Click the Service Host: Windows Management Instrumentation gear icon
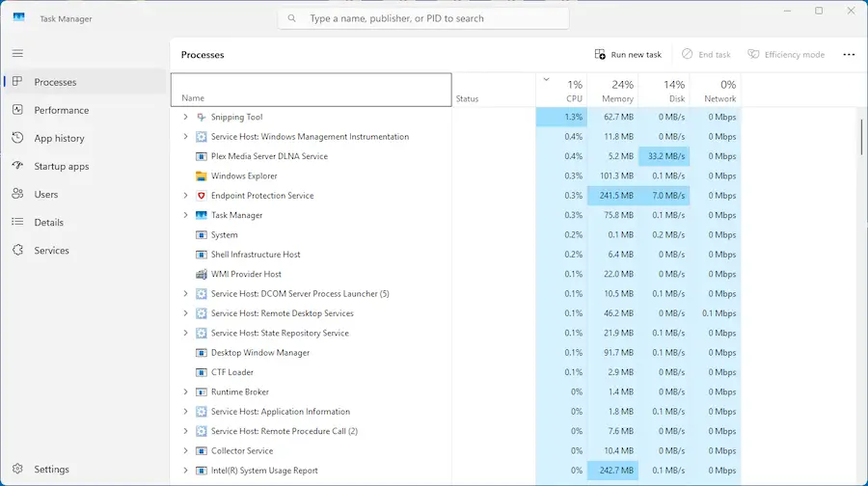 201,137
